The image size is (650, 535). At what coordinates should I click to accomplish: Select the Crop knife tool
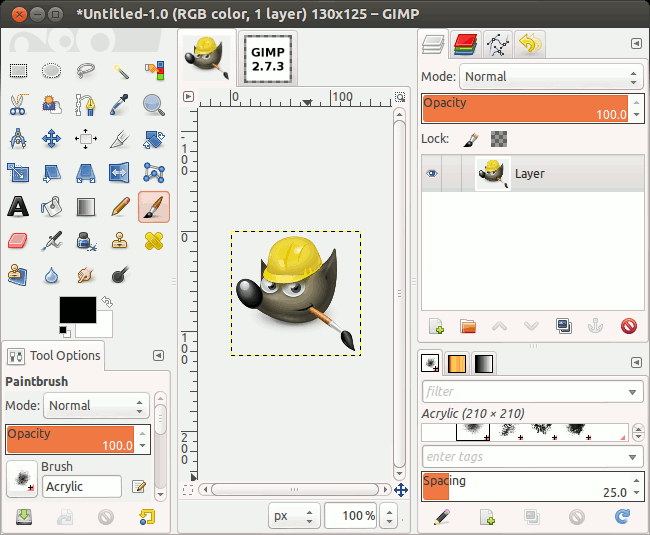point(119,139)
